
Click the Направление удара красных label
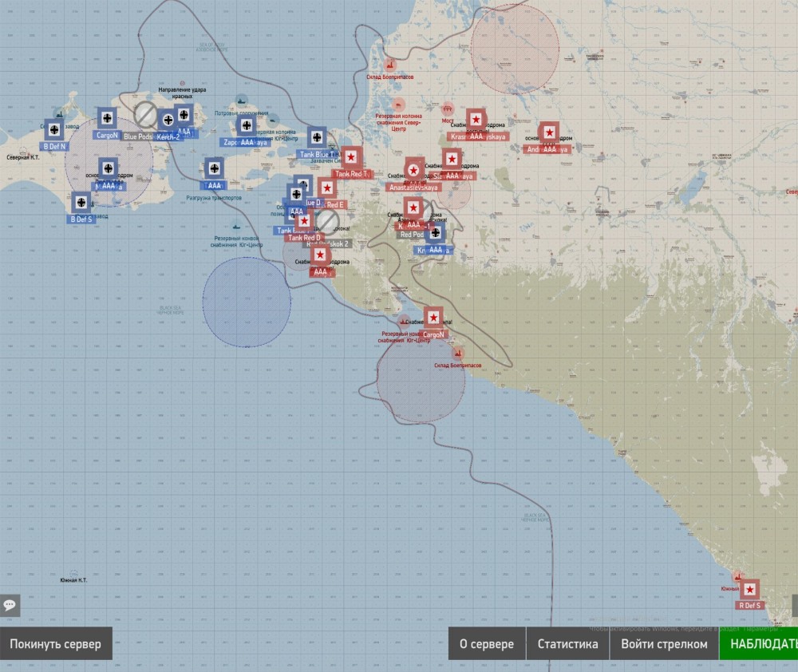[x=182, y=93]
